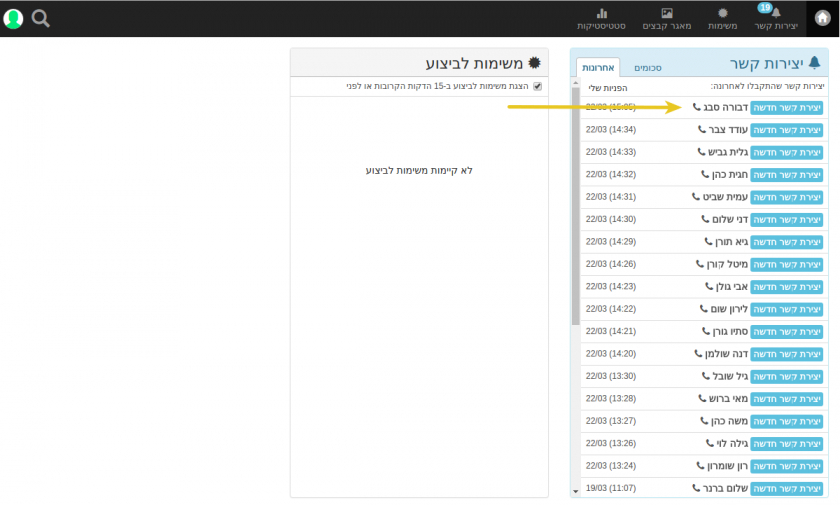Click the phone icon next to דני שלום

click(x=705, y=219)
